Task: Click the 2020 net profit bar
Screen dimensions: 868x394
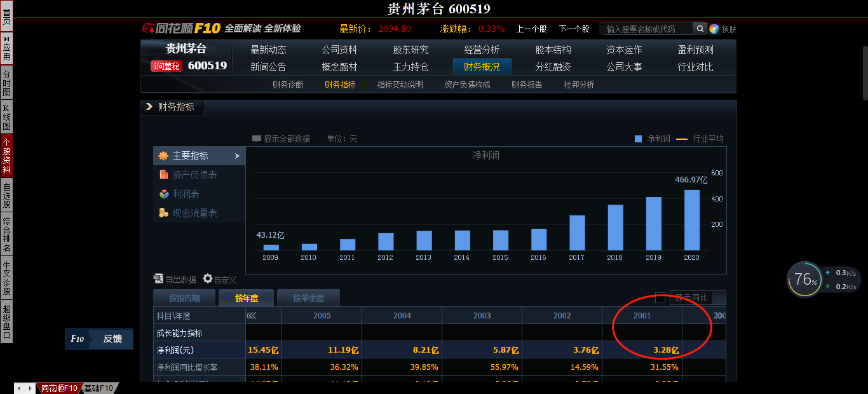Action: [x=691, y=220]
